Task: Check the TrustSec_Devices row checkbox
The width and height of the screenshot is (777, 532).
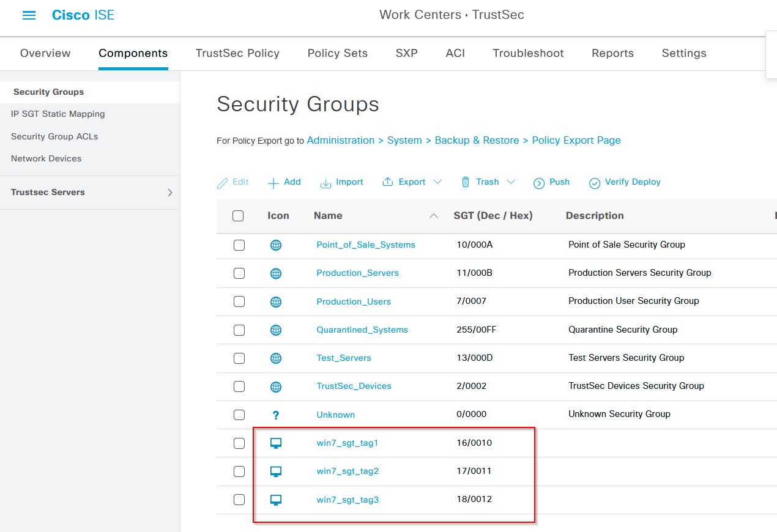Action: tap(239, 386)
